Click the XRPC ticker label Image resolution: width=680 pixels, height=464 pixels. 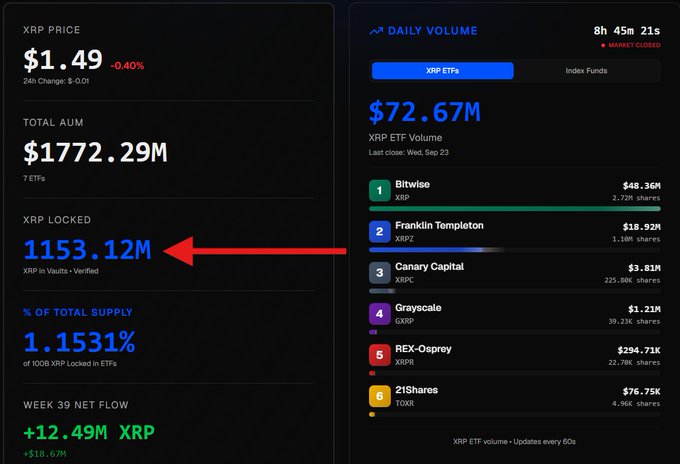click(404, 280)
